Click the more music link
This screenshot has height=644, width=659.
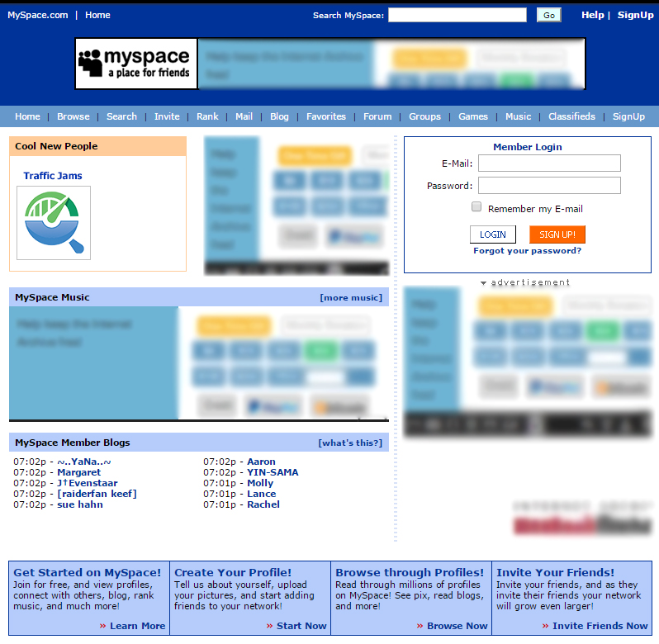pyautogui.click(x=351, y=297)
